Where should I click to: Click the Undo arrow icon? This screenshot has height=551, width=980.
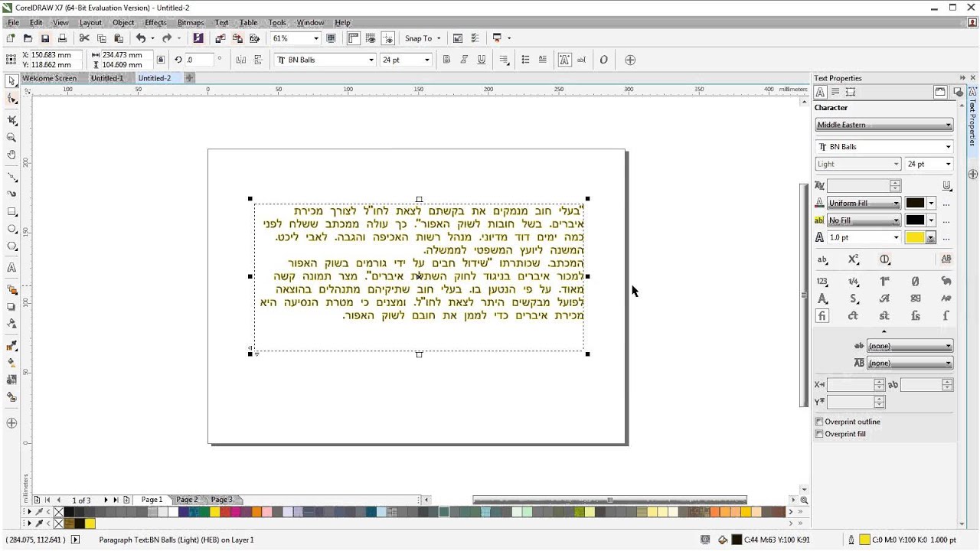[x=140, y=38]
